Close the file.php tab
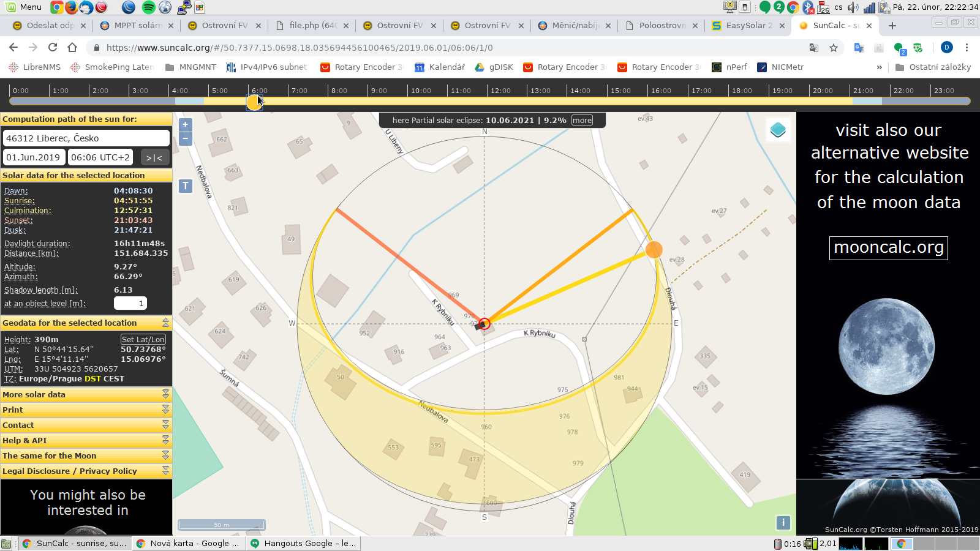 (346, 26)
